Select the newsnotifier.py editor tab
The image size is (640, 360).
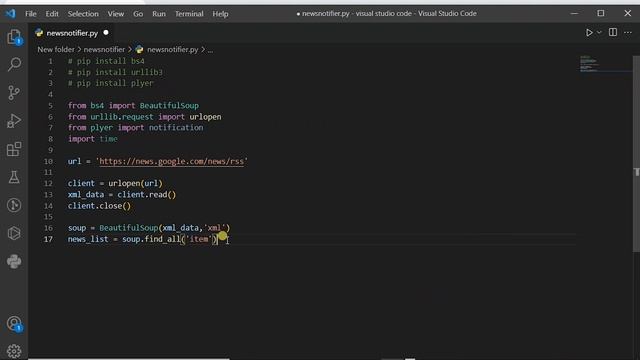pyautogui.click(x=72, y=33)
